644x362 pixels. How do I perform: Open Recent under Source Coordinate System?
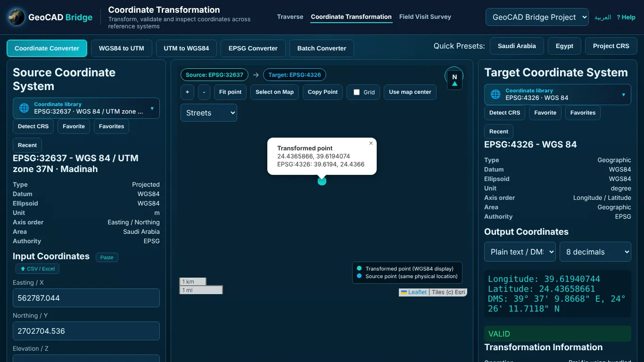[x=27, y=145]
